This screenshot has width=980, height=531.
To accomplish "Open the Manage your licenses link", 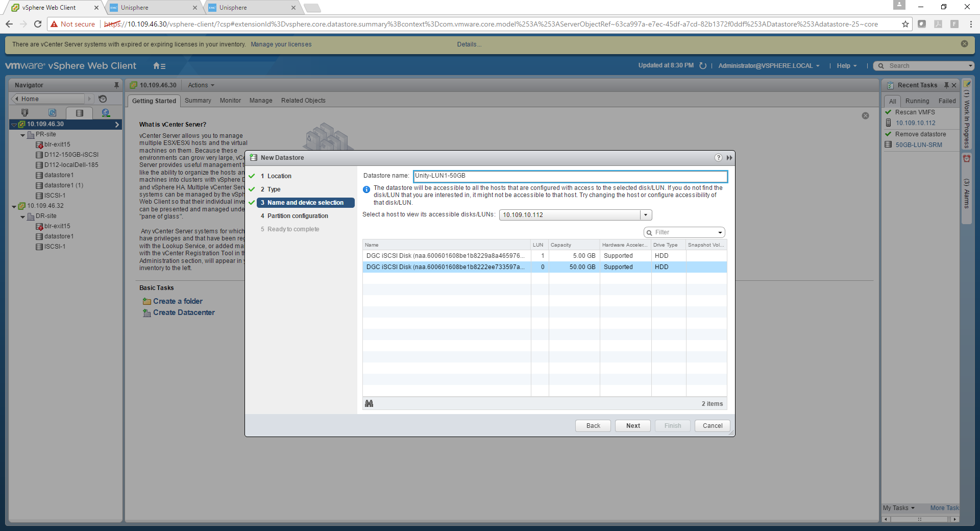I will (281, 44).
